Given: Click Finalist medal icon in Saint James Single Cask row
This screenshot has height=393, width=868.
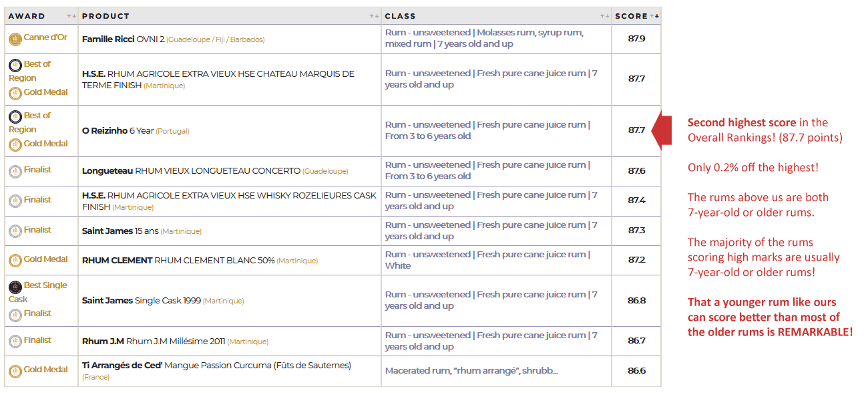Looking at the screenshot, I should coord(15,315).
